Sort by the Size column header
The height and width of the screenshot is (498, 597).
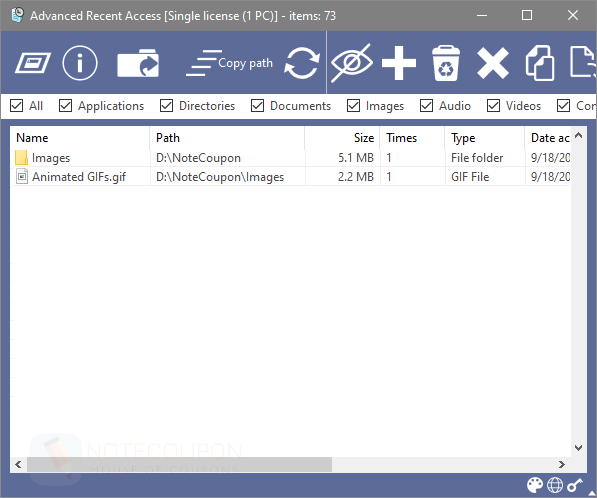point(342,138)
